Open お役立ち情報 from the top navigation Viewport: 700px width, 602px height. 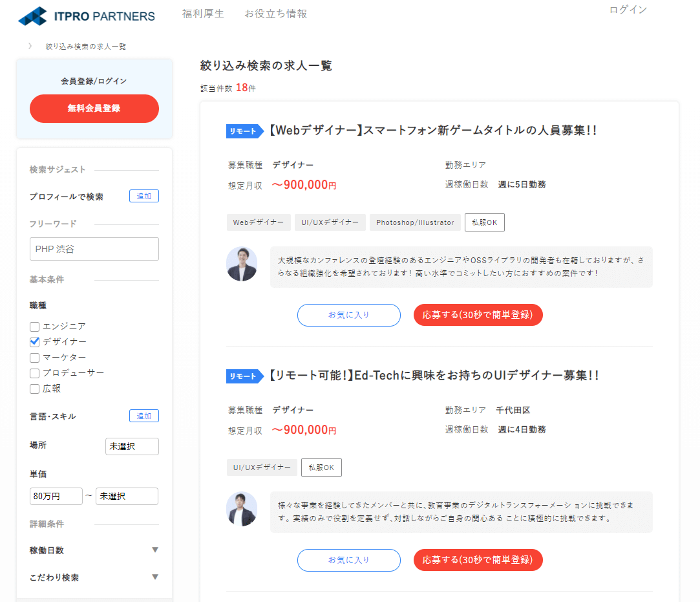(275, 13)
